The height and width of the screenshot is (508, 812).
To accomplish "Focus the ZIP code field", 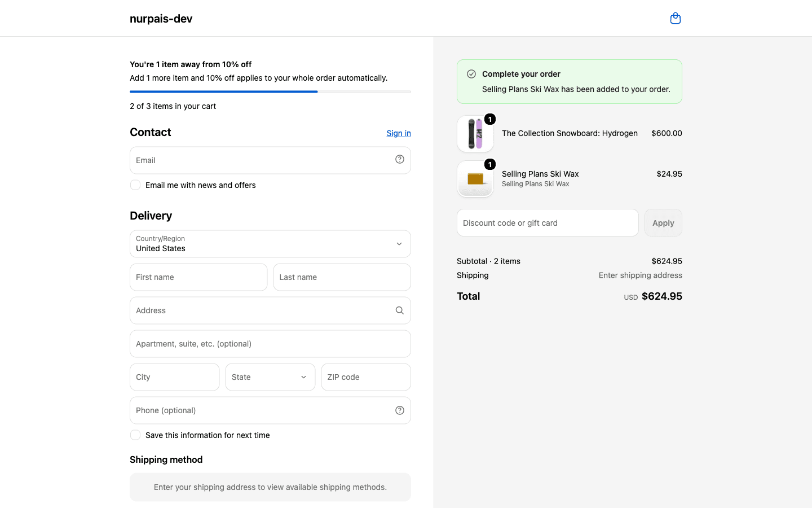I will (x=366, y=377).
